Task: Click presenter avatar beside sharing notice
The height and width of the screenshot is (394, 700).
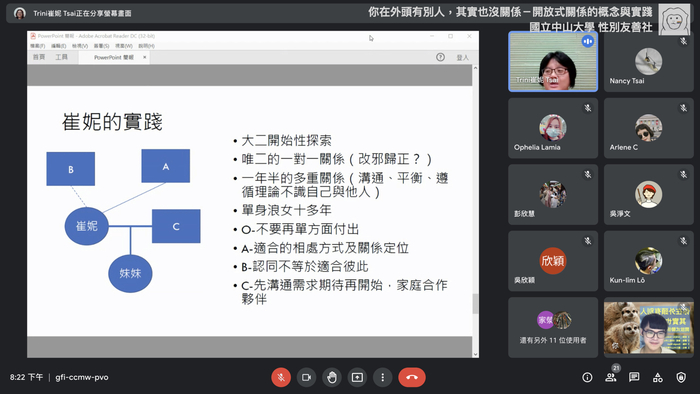Action: click(x=19, y=13)
